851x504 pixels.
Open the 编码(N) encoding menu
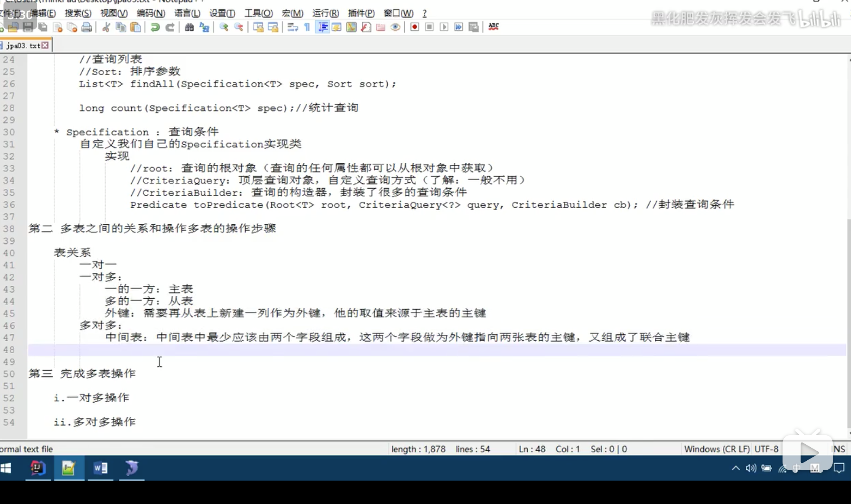(x=150, y=13)
